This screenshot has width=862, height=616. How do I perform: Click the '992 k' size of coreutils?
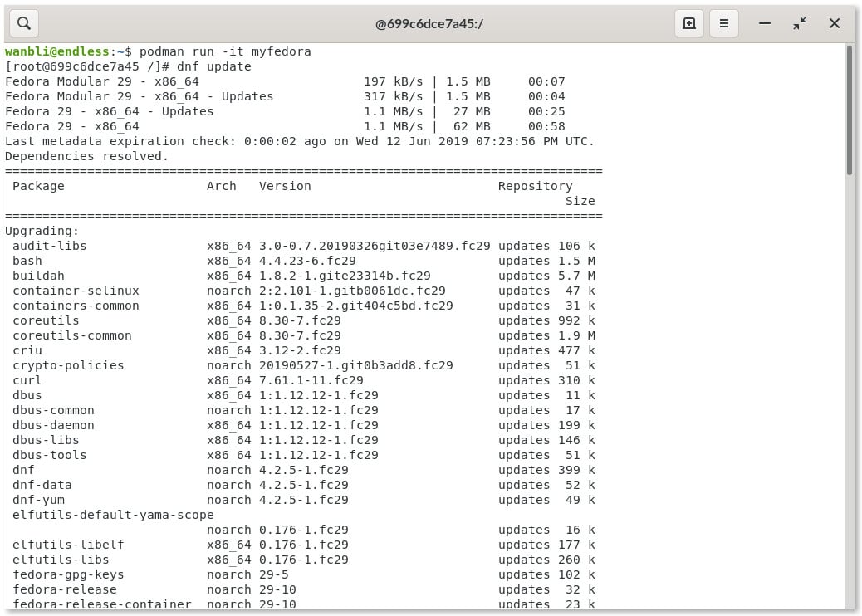coord(576,320)
